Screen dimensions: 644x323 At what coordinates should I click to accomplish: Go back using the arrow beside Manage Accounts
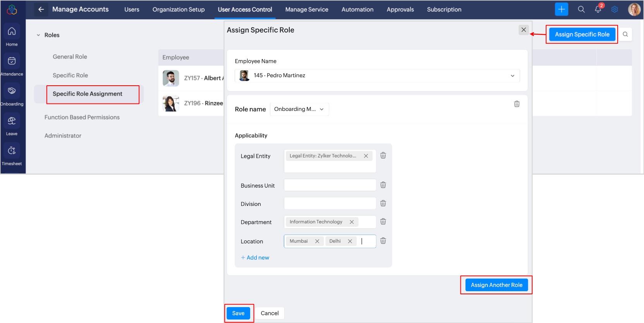coord(41,9)
